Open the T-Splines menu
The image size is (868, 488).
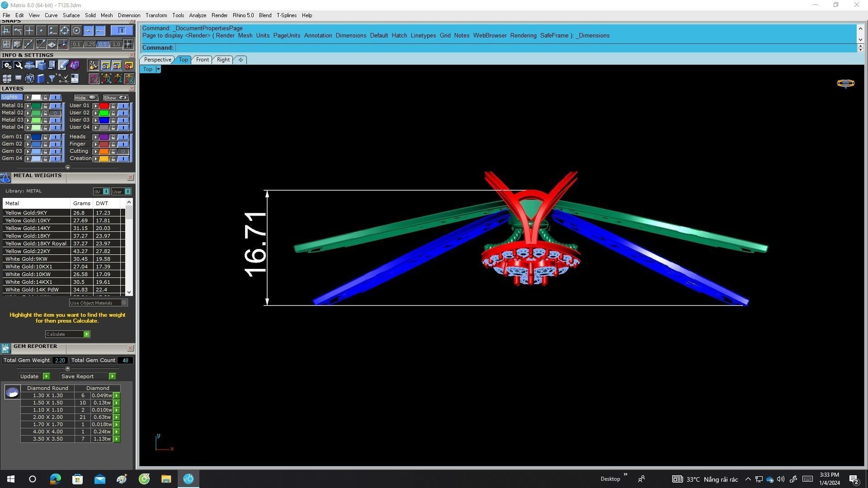coord(286,15)
